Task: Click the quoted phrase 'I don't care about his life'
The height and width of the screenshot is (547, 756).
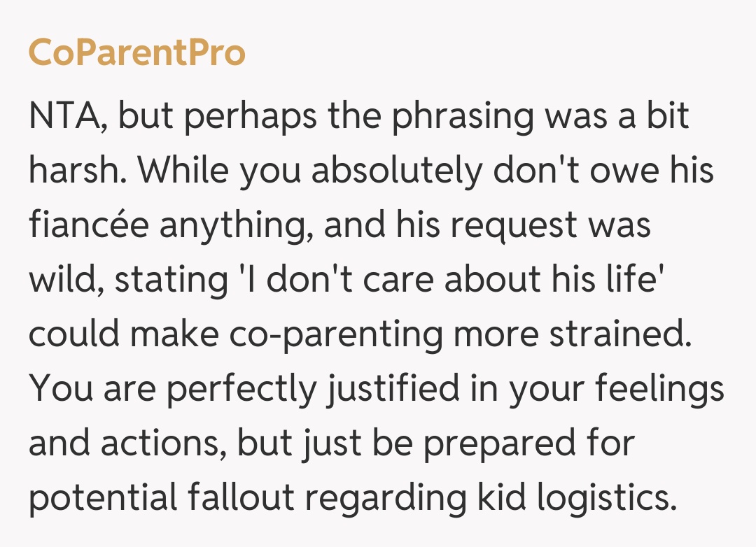Action: click(x=444, y=280)
